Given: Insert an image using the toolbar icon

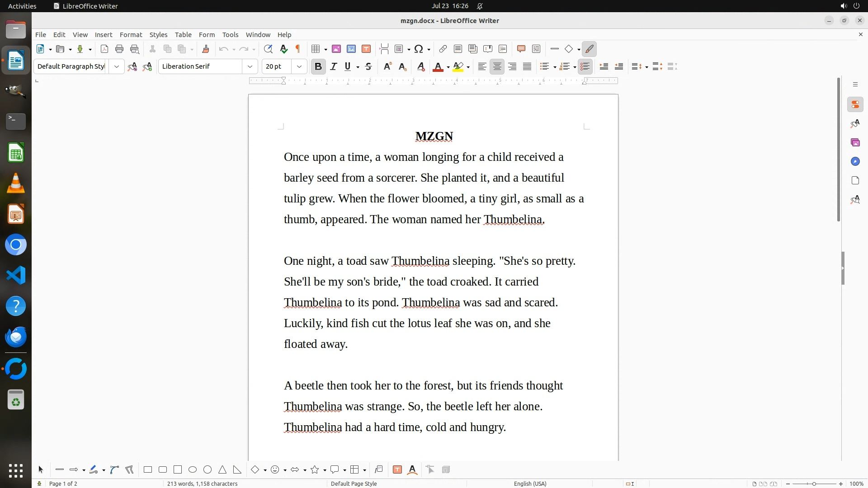Looking at the screenshot, I should click(x=336, y=49).
